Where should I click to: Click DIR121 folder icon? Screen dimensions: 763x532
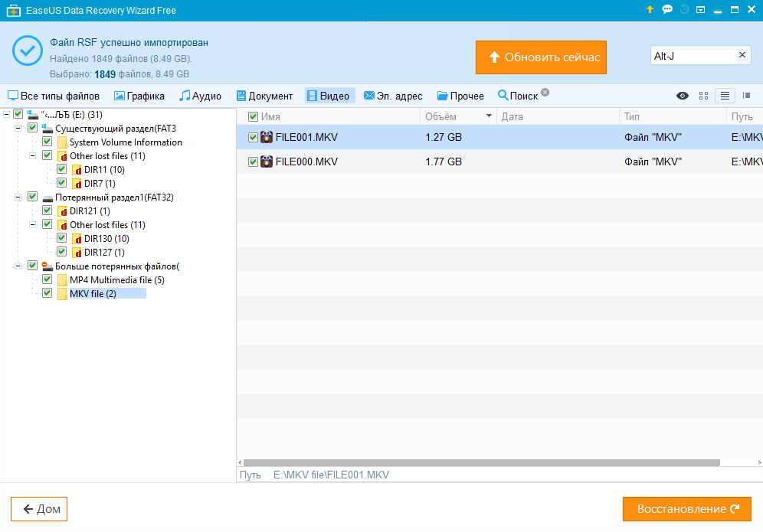[62, 211]
